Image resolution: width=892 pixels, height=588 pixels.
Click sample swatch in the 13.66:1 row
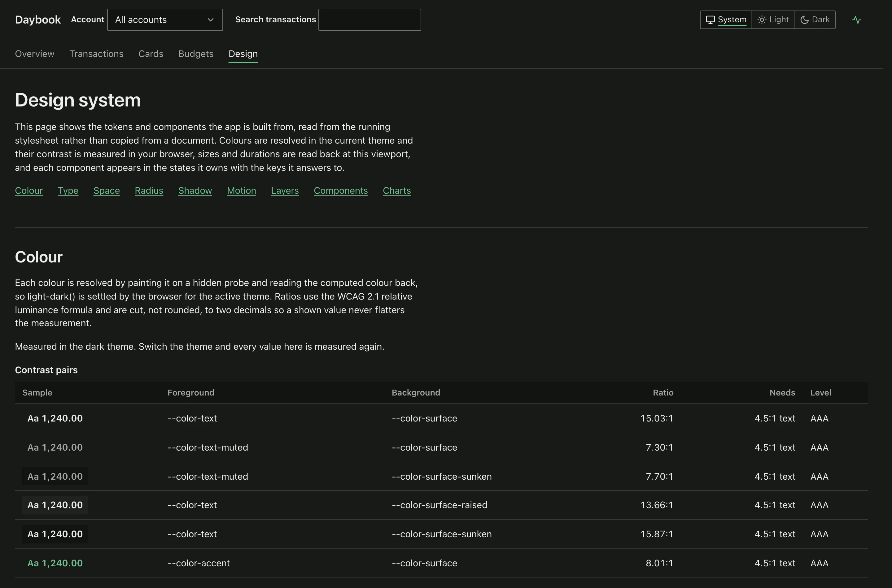(55, 505)
